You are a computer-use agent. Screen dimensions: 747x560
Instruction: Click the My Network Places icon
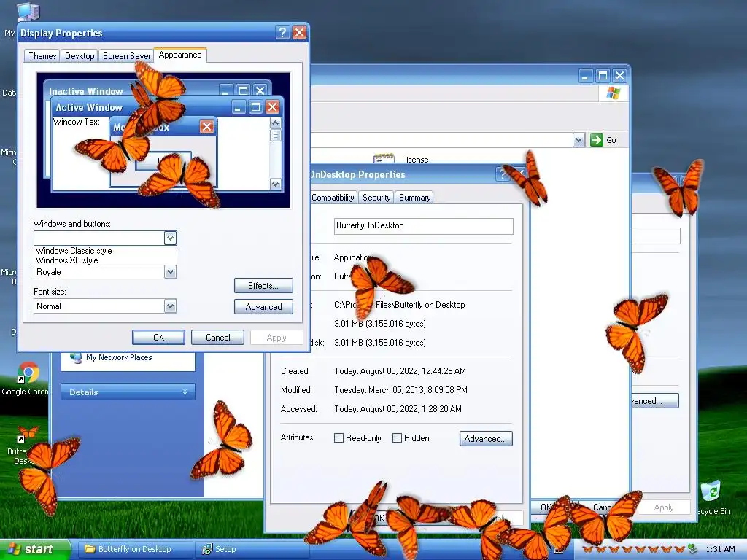point(76,357)
